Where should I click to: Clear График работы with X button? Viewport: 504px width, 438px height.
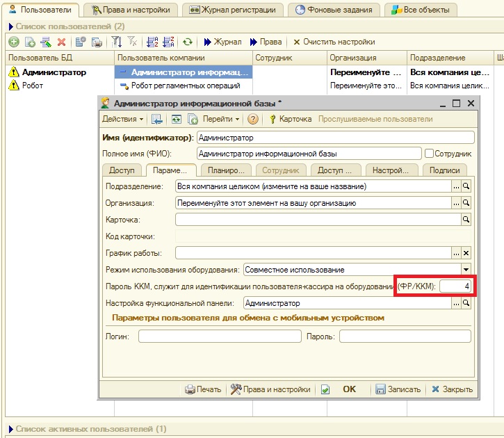[466, 253]
